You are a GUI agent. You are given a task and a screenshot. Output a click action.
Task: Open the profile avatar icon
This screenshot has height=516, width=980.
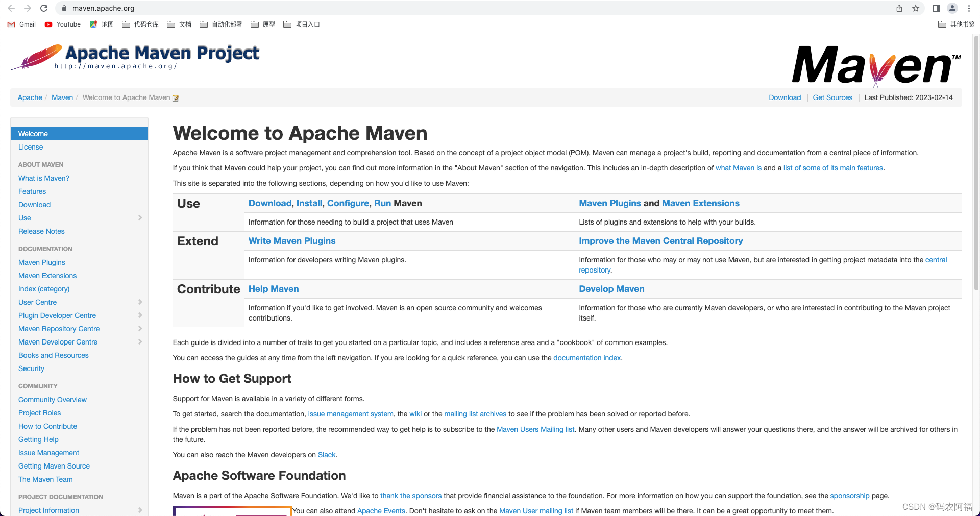click(x=952, y=8)
